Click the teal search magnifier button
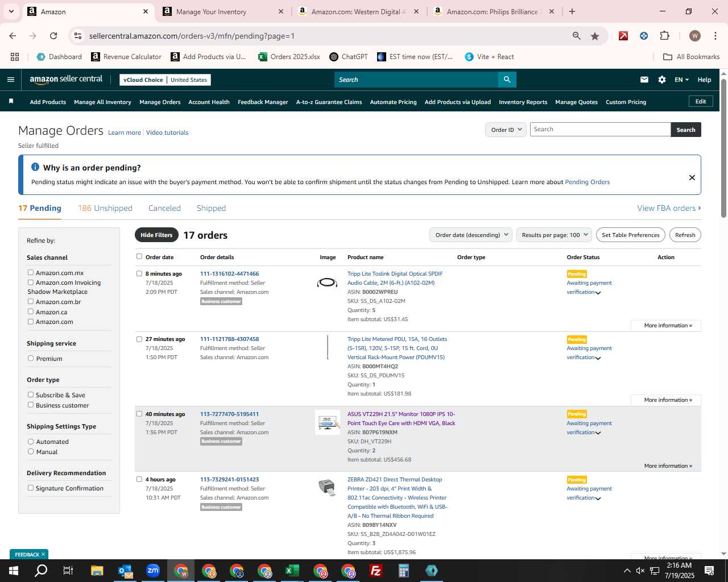 pos(507,80)
